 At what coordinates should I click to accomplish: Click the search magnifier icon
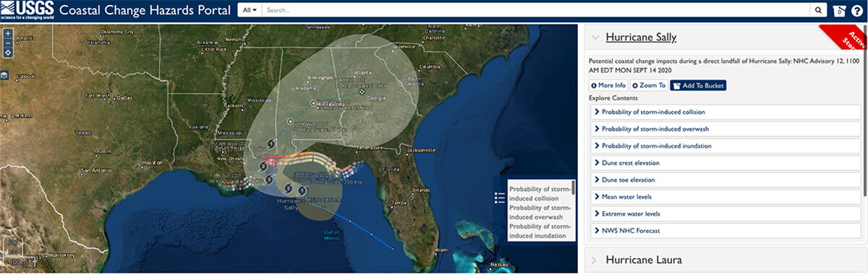(818, 10)
